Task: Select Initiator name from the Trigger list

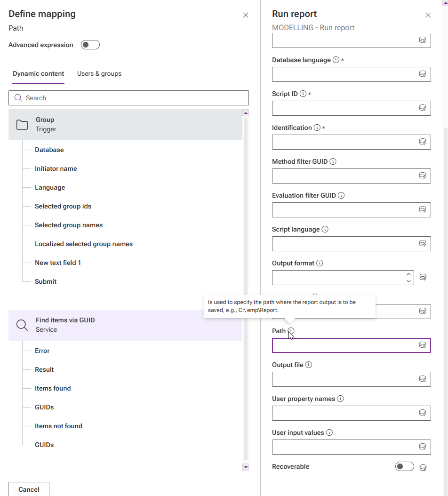Action: click(56, 169)
